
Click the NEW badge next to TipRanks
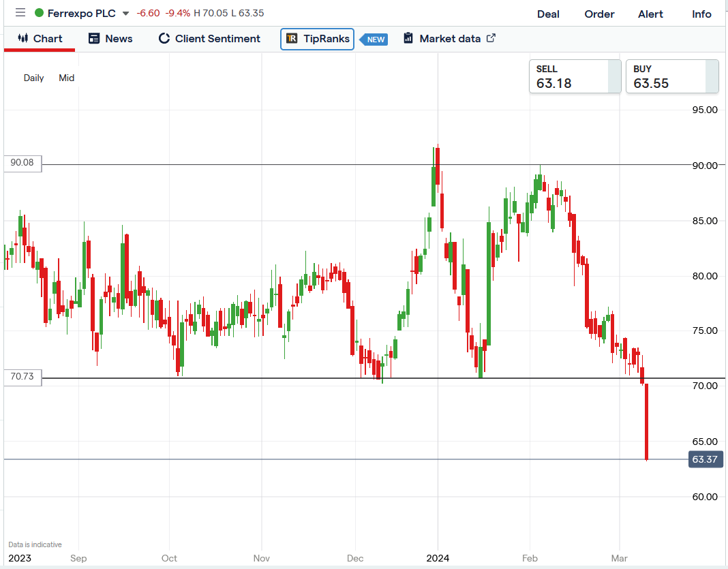click(x=374, y=40)
